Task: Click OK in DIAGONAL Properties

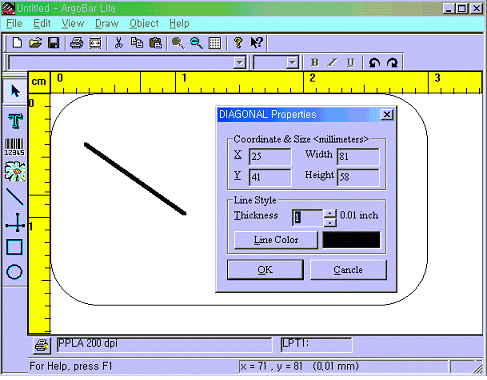Action: pos(265,270)
